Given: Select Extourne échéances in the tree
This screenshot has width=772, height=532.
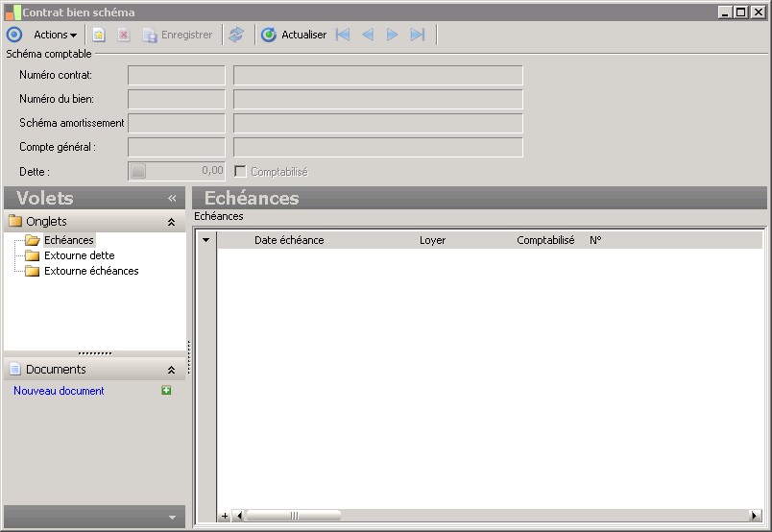Looking at the screenshot, I should point(91,271).
